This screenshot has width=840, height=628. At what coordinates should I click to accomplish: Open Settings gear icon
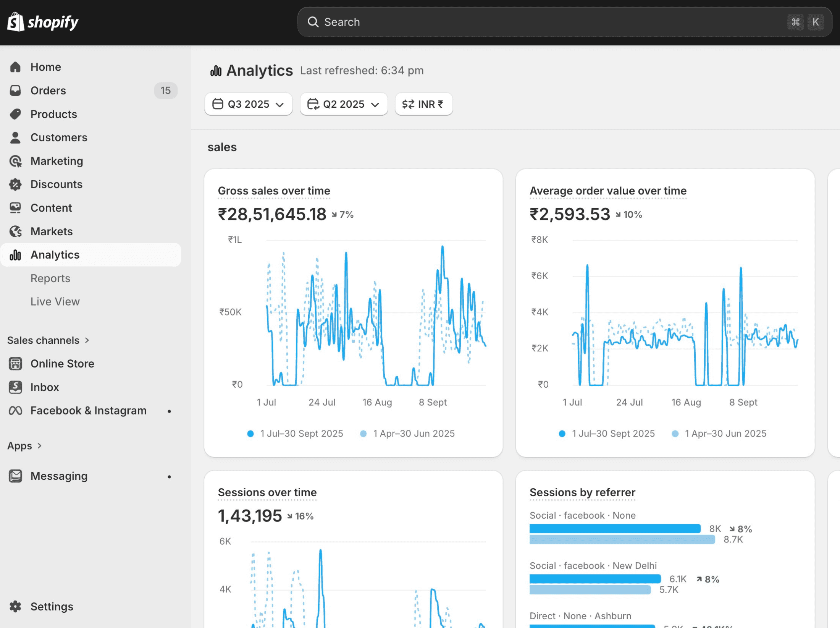(x=15, y=607)
